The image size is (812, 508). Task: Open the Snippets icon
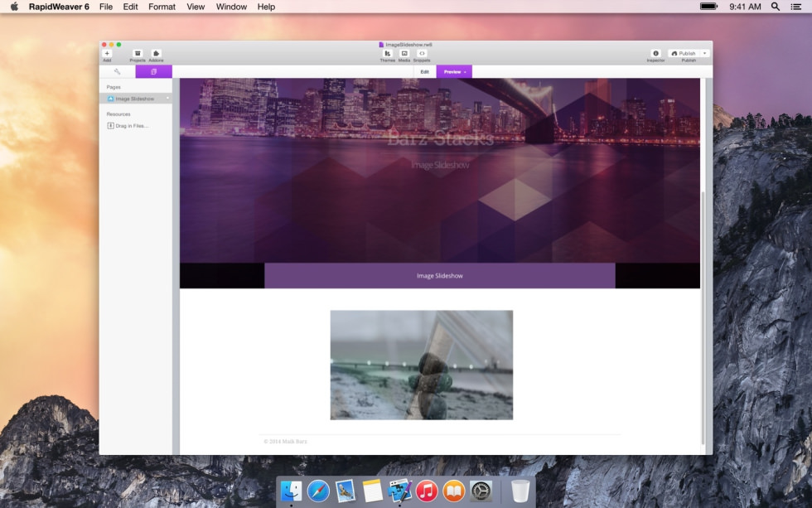[x=422, y=53]
